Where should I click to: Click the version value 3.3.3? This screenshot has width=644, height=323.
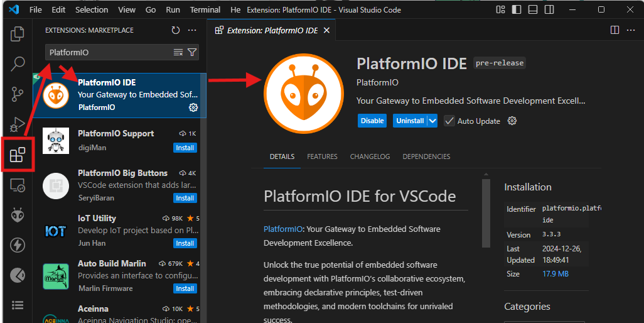pos(551,234)
